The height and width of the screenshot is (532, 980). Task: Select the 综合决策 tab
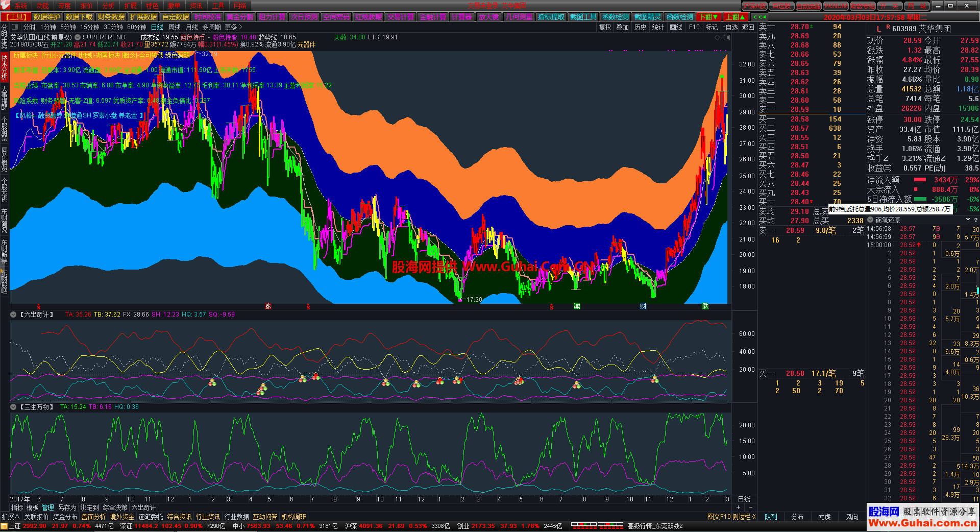pos(115,507)
